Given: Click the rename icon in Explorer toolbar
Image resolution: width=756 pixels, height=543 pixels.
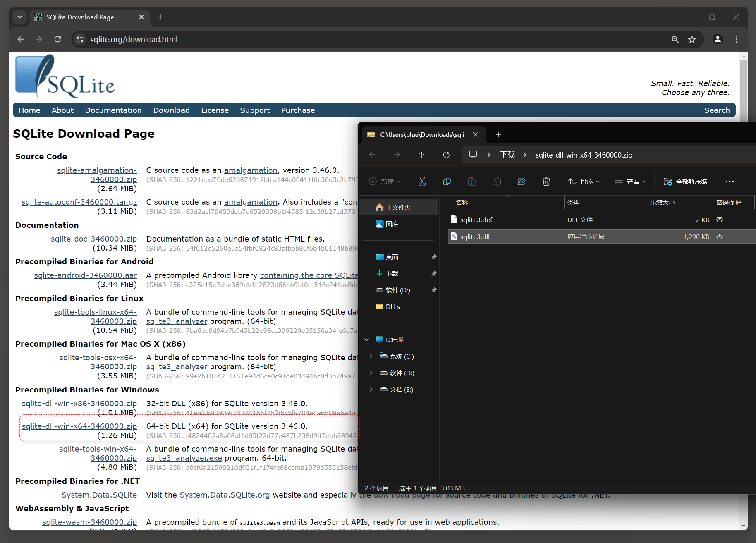Looking at the screenshot, I should point(496,182).
